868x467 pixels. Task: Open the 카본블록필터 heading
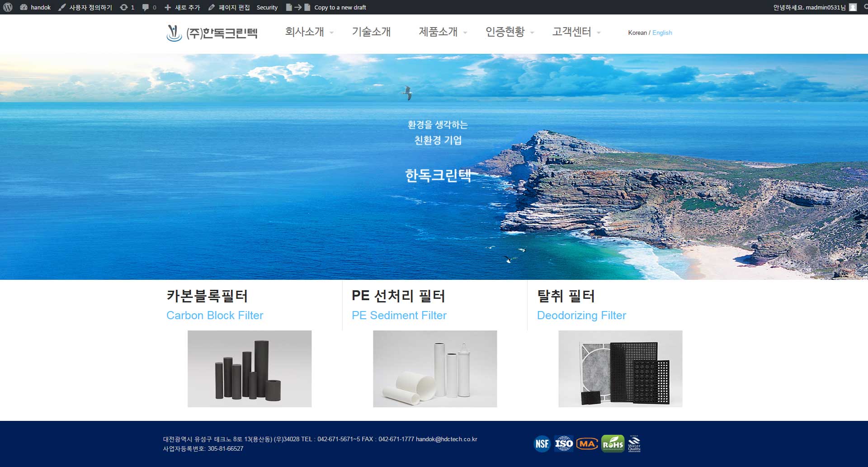(207, 296)
